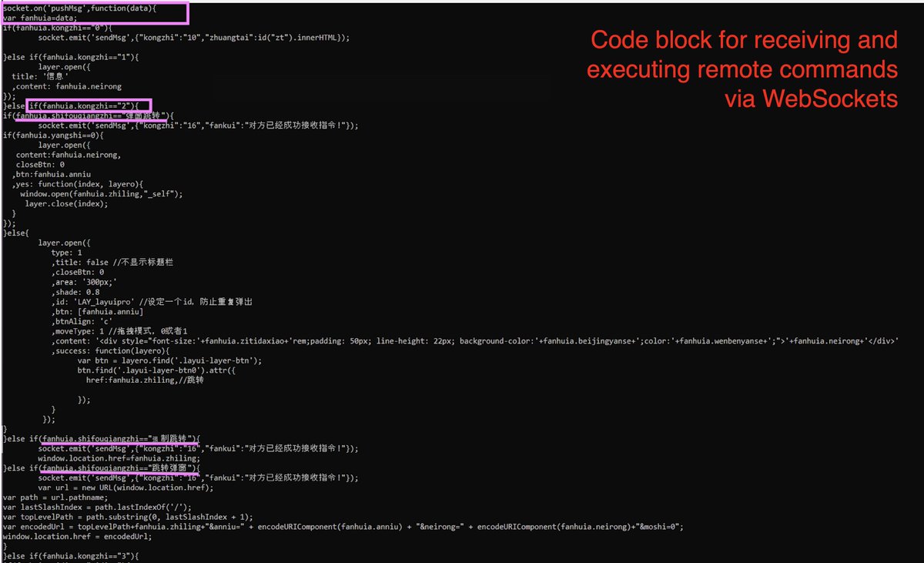Click the shifouqiangzhi=="弹窗跳转" condition line
This screenshot has width=924, height=563.
pos(89,116)
